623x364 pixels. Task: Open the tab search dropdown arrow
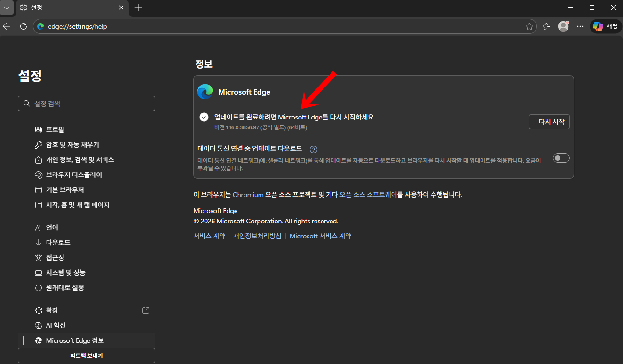click(7, 8)
